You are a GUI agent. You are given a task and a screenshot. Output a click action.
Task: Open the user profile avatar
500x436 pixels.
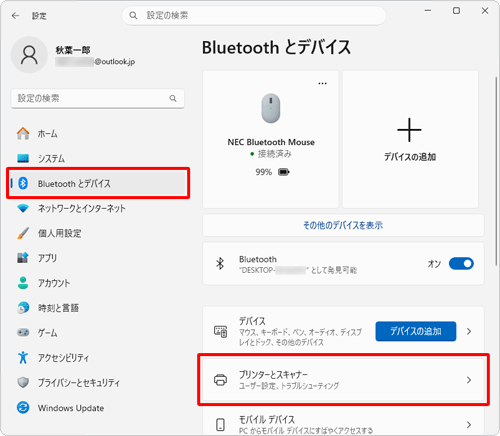point(29,55)
